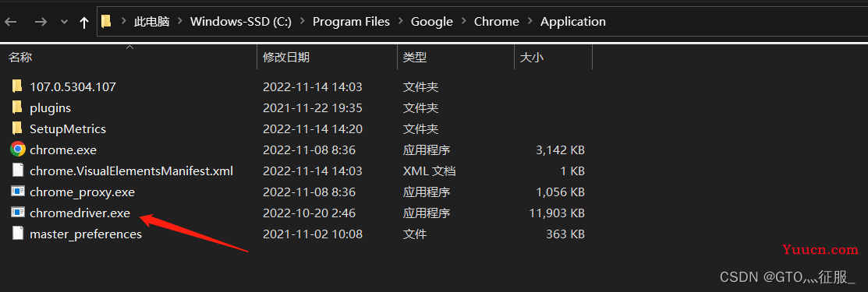Click the date 2021-11-22 19:35
Viewport: 868px width, 292px height.
pos(312,107)
